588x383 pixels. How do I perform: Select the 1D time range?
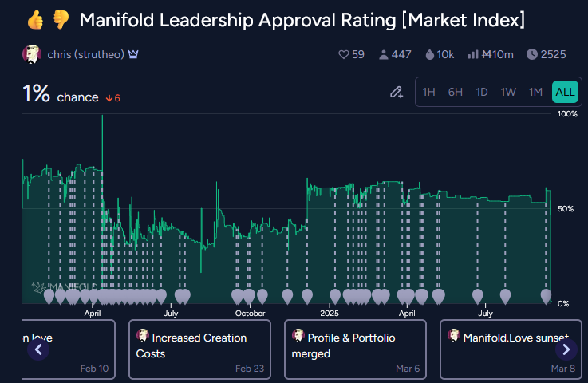(x=482, y=92)
